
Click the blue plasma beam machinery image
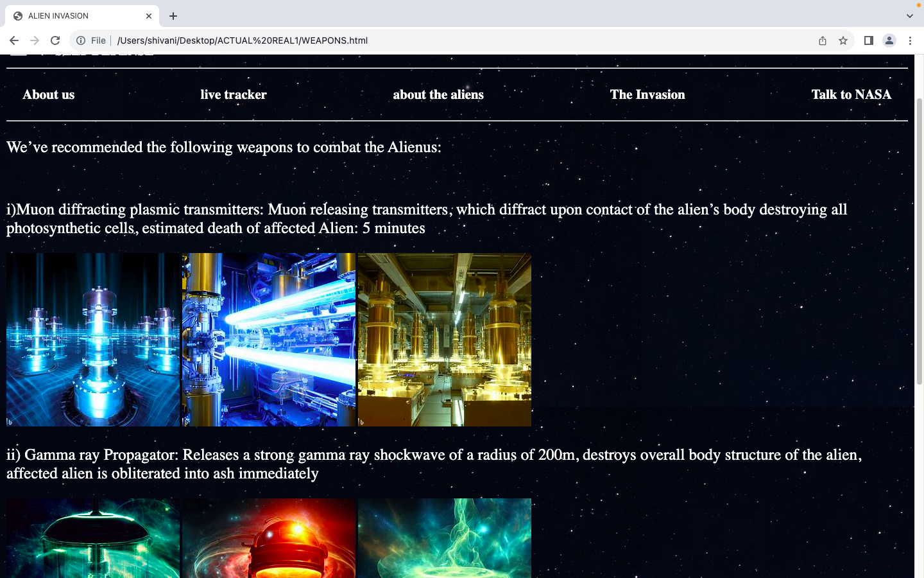click(269, 340)
